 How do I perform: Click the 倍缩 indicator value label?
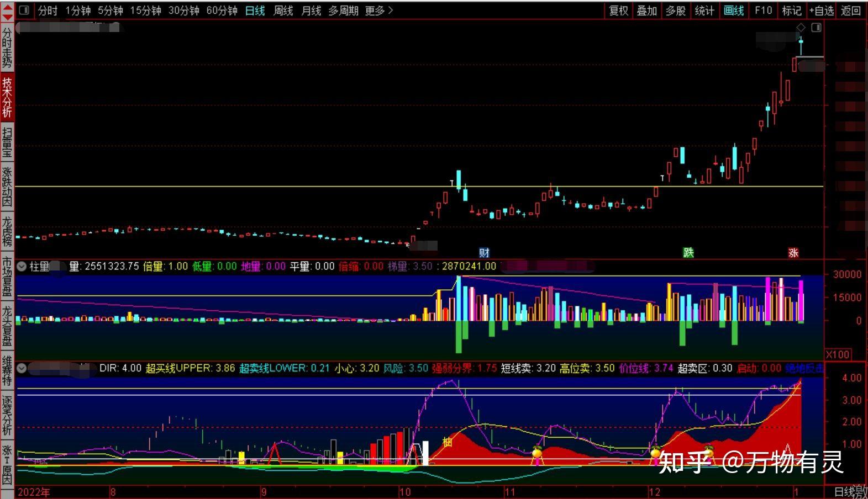[361, 267]
